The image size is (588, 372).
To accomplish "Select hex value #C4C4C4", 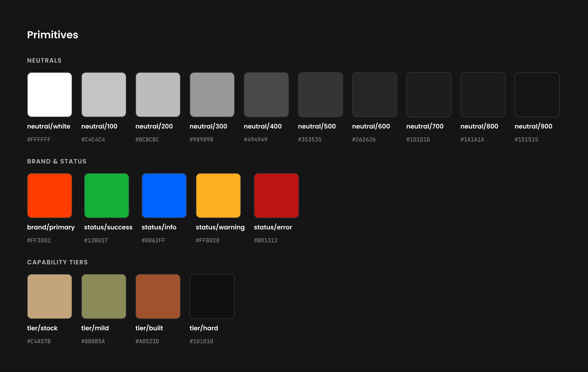I will point(93,139).
